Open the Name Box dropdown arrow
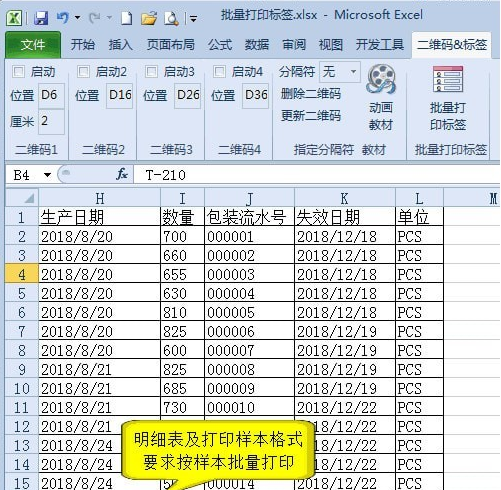This screenshot has height=490, width=501. 47,175
